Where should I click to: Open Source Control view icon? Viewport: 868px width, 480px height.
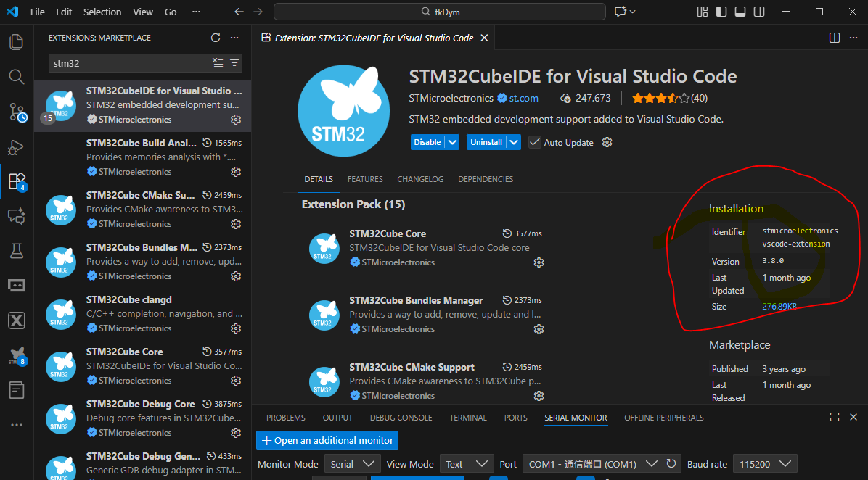click(16, 112)
